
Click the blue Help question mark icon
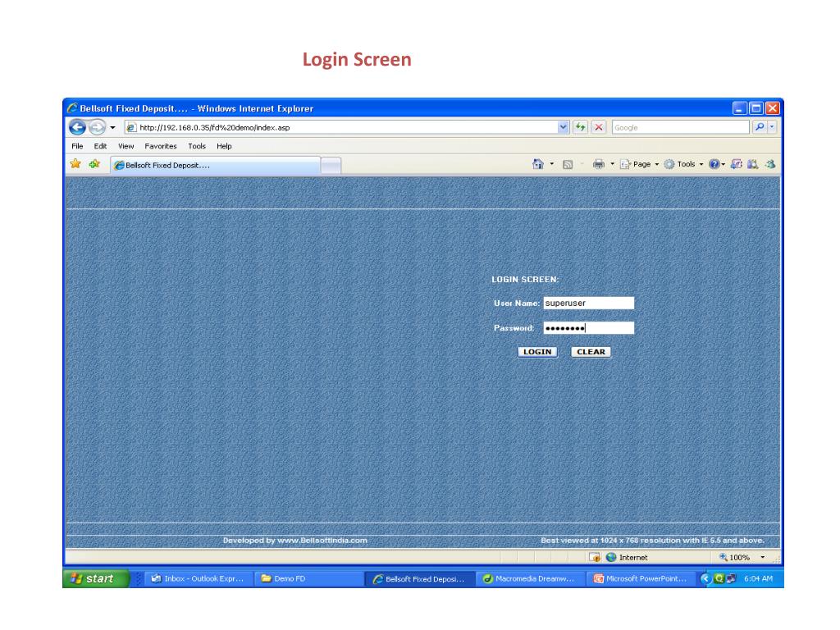coord(714,164)
